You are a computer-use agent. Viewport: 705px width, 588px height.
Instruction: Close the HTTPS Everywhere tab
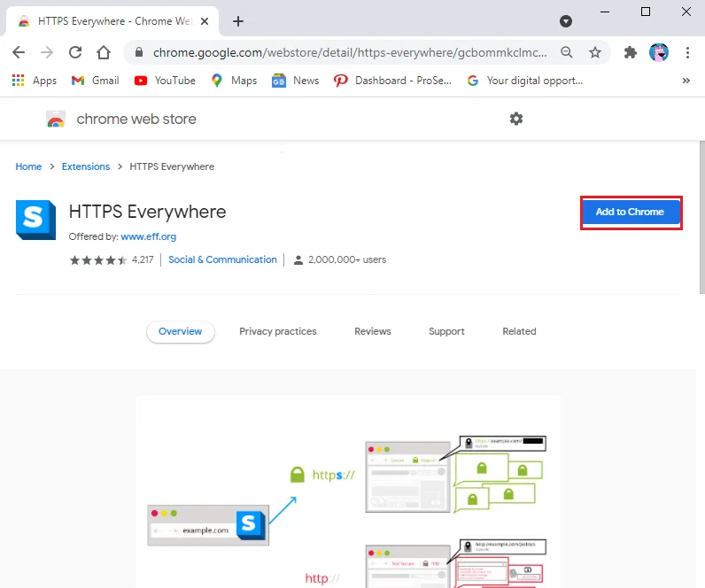tap(205, 21)
